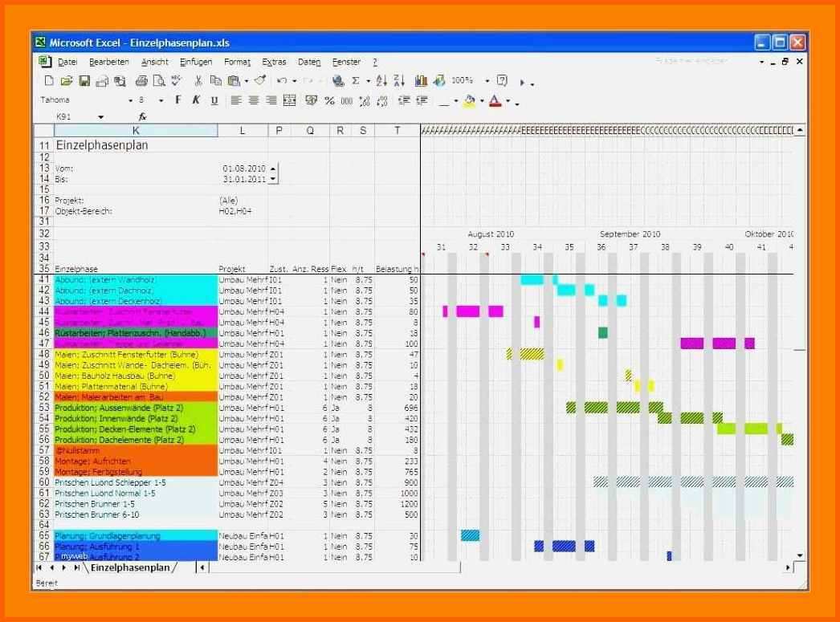
Task: Open the Daten menu
Action: tap(309, 62)
